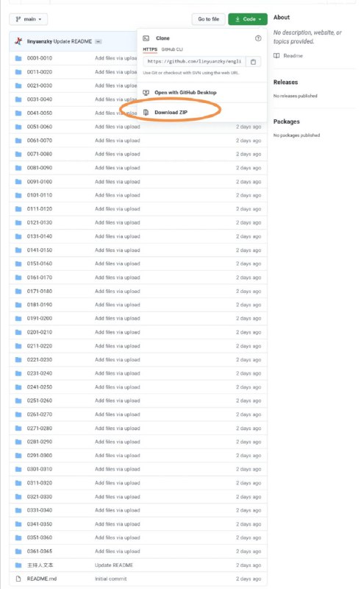Open the README.md file
The width and height of the screenshot is (364, 589).
42,579
